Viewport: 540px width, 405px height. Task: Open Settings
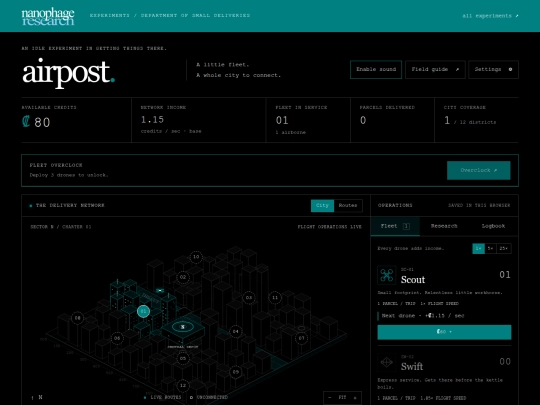click(x=494, y=69)
